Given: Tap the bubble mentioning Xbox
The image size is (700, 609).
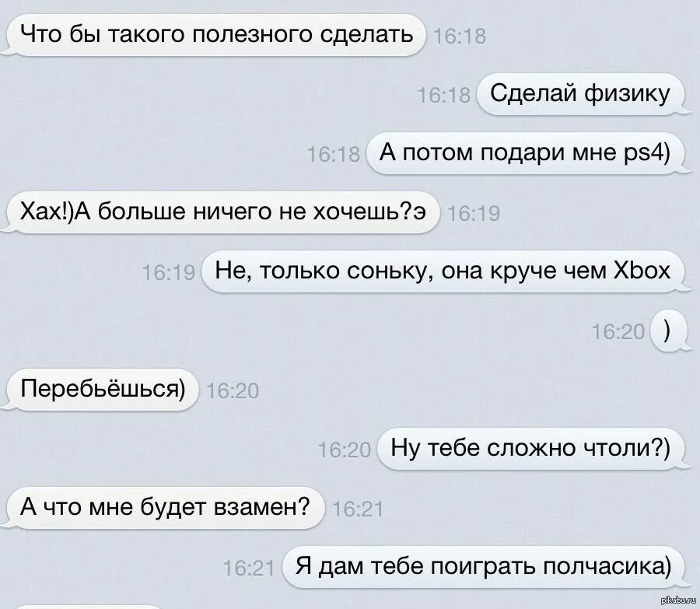Looking at the screenshot, I should pyautogui.click(x=443, y=271).
